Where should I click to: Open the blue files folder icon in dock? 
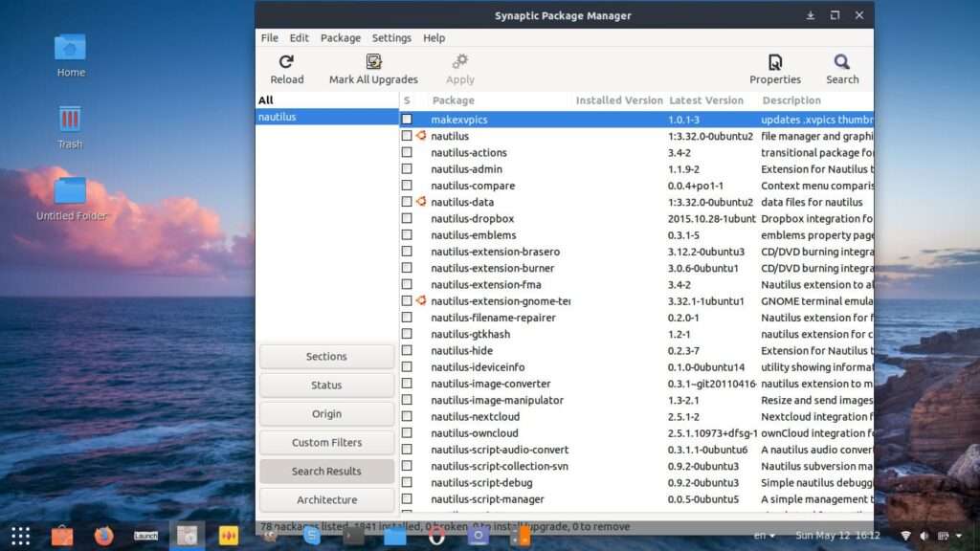click(395, 536)
